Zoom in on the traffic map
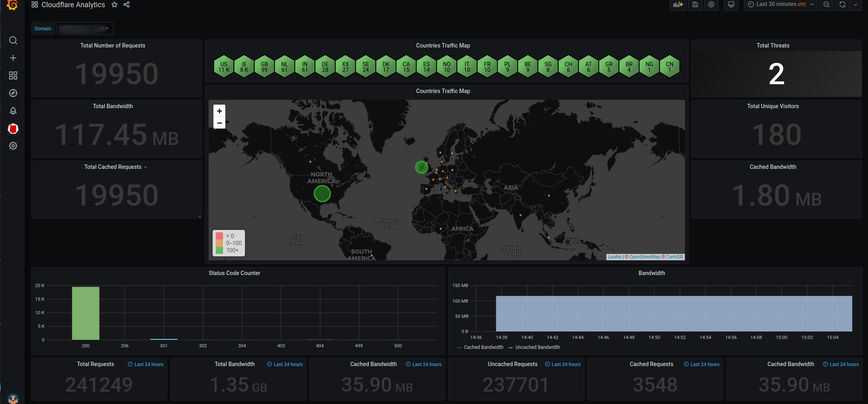Viewport: 868px width, 404px height. pyautogui.click(x=219, y=111)
